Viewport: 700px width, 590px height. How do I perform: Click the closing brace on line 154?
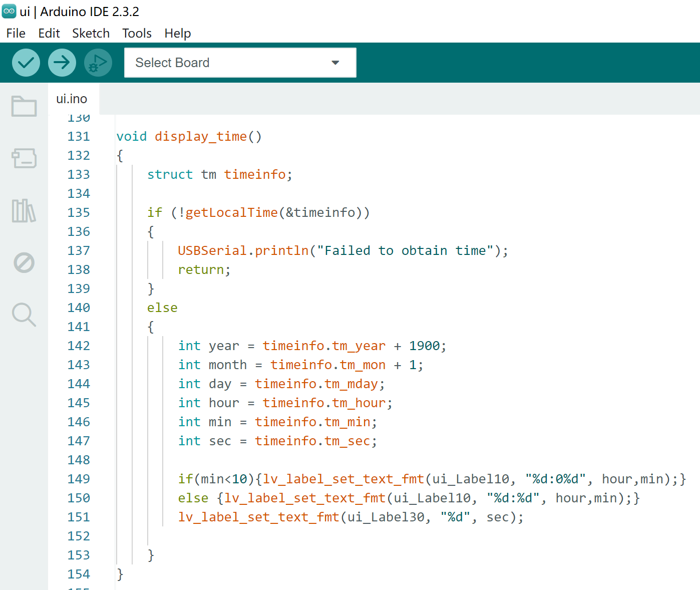[120, 574]
